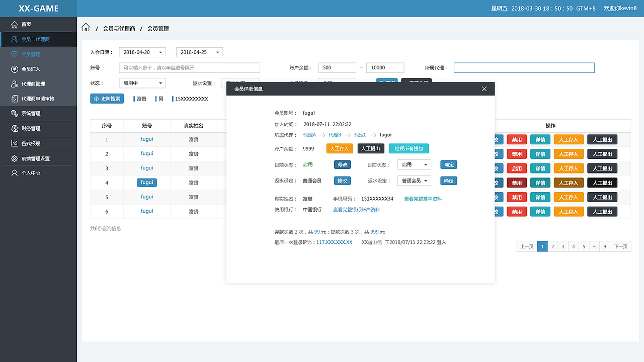Click the 进阶搜索 button

107,99
